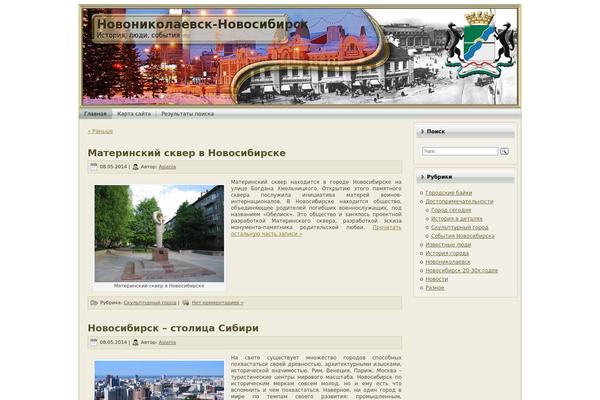Click the search magnifier button
The width and height of the screenshot is (600, 400).
coord(504,151)
